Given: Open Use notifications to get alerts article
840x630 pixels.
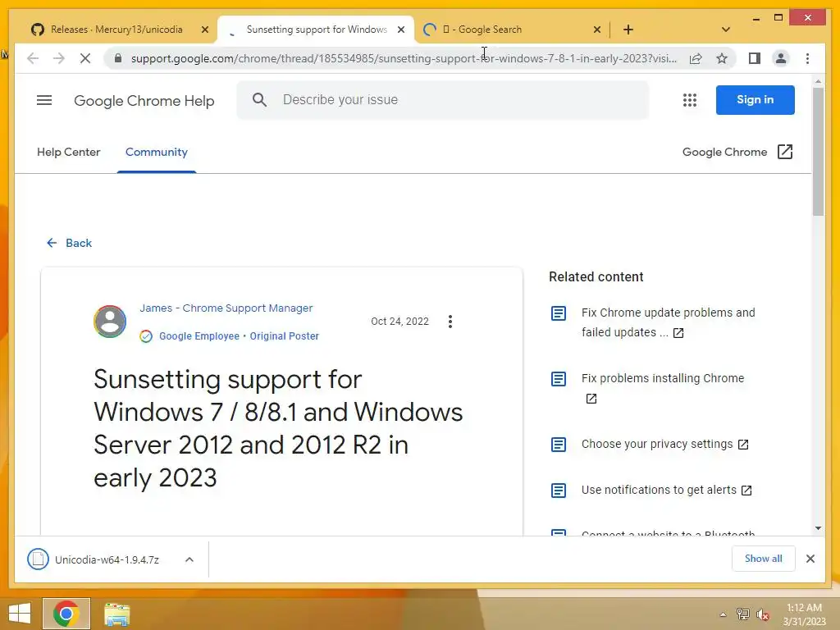Looking at the screenshot, I should pyautogui.click(x=666, y=491).
